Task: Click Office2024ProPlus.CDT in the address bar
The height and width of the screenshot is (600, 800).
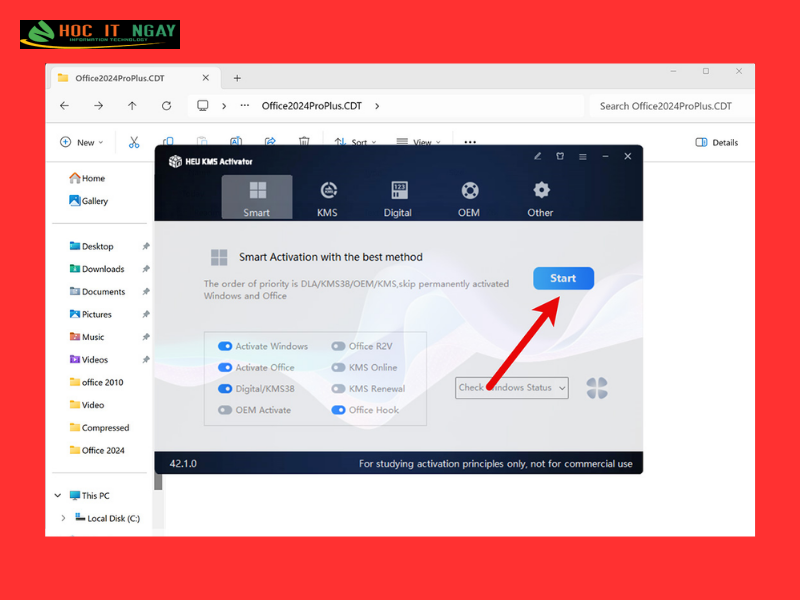Action: pos(312,106)
